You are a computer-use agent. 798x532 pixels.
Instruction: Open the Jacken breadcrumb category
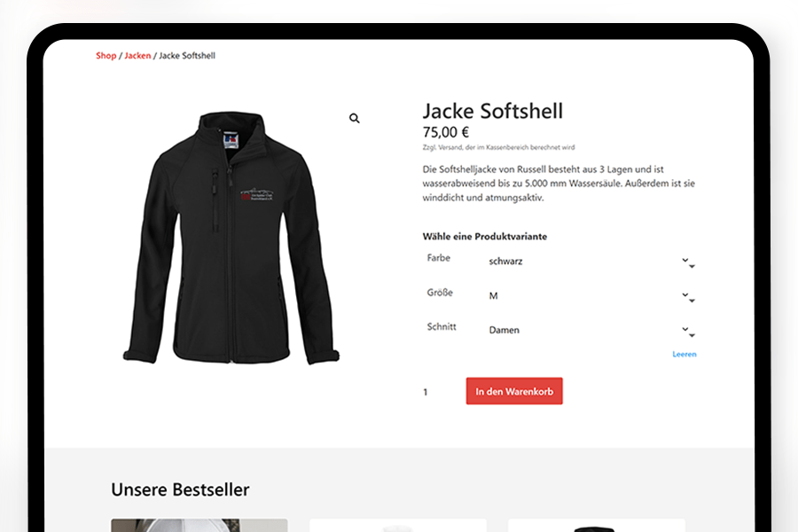pyautogui.click(x=137, y=56)
